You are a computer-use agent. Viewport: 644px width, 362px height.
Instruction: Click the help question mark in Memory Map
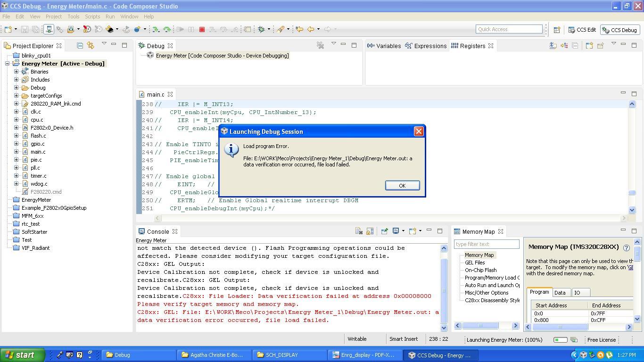[x=627, y=247]
